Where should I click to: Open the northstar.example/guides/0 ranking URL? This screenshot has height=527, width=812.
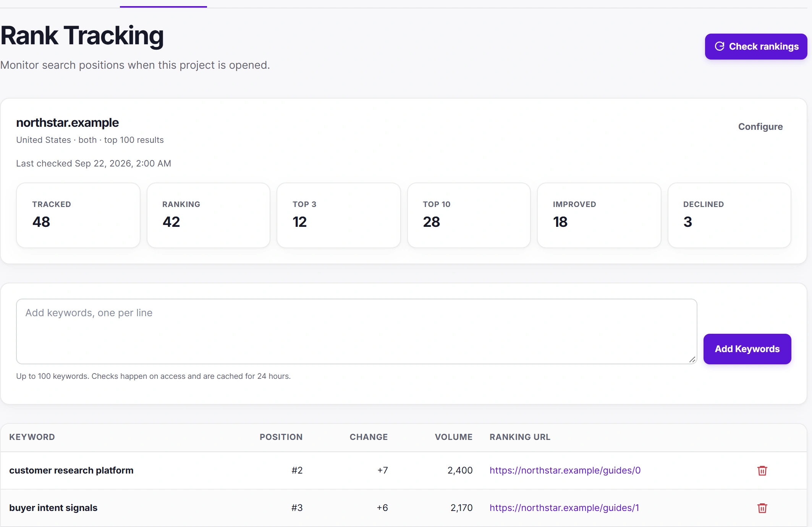565,470
